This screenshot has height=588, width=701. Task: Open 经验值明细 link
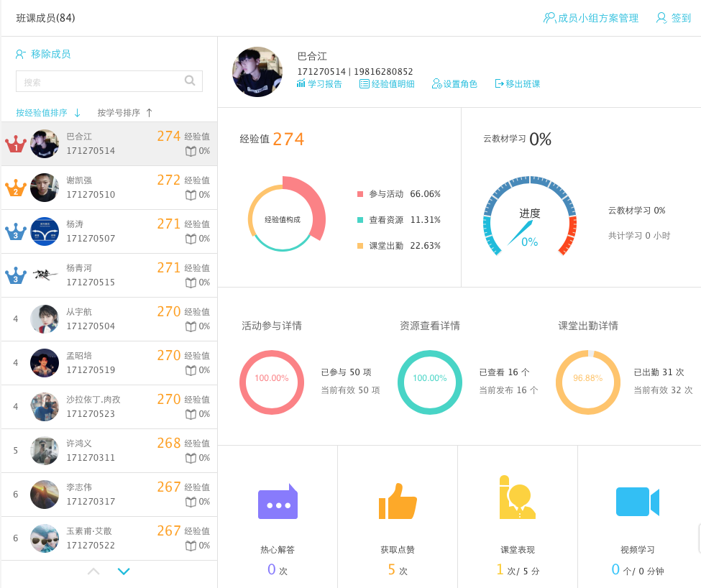point(387,84)
